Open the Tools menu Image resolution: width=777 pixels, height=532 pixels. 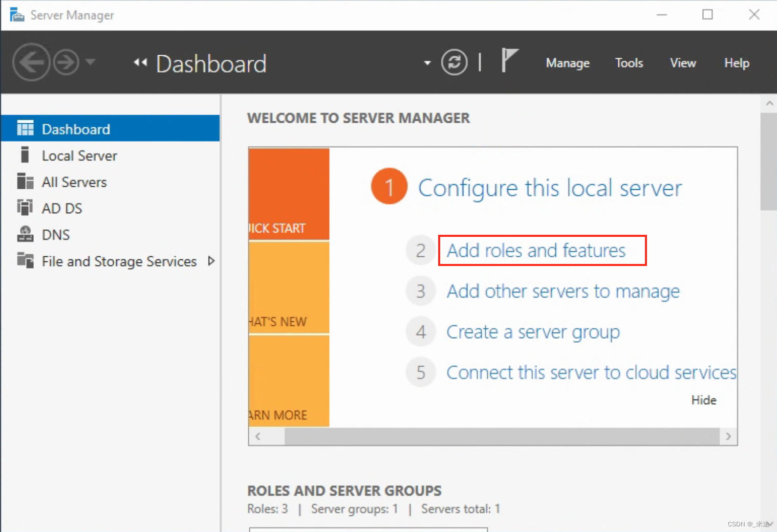pyautogui.click(x=629, y=62)
